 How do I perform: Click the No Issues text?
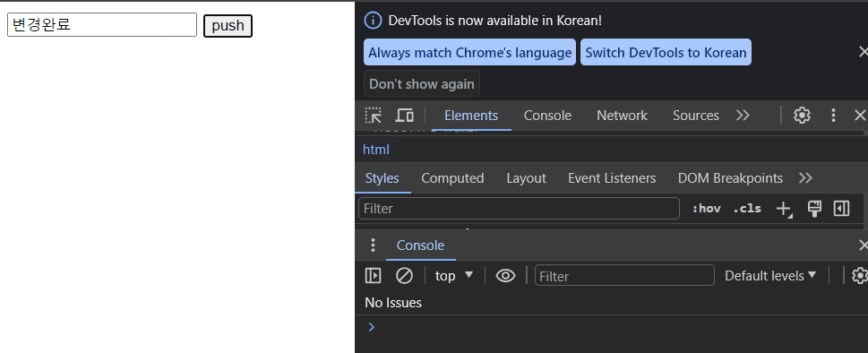coord(393,303)
